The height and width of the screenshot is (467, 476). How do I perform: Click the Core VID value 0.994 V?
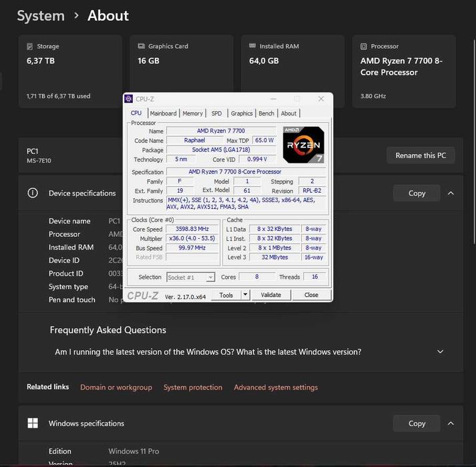257,159
